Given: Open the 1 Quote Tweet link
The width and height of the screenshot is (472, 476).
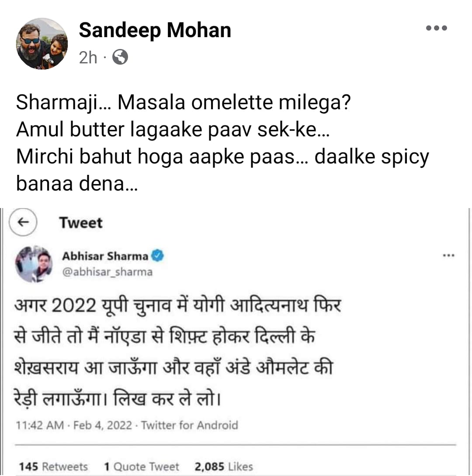Looking at the screenshot, I should click(141, 467).
